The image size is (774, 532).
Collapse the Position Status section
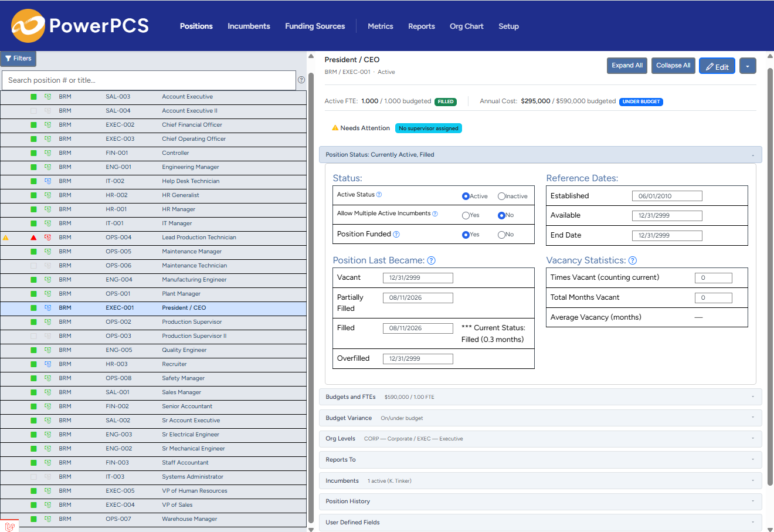click(x=540, y=155)
